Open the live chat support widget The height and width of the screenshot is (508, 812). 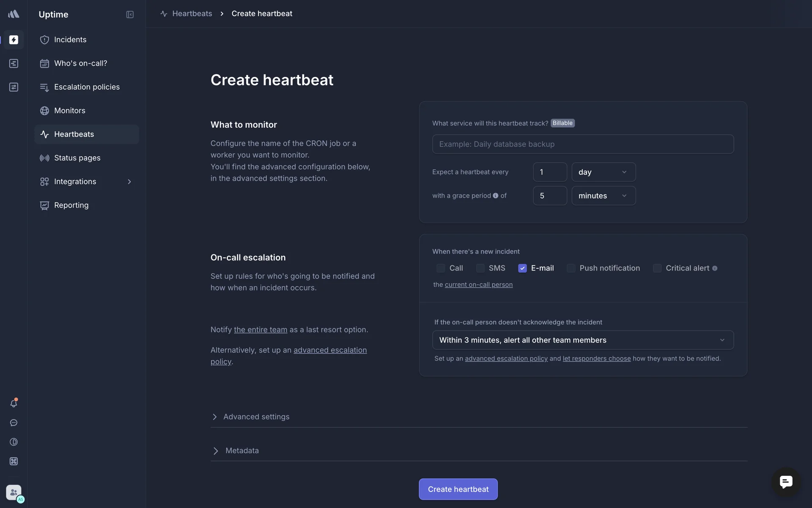tap(786, 482)
